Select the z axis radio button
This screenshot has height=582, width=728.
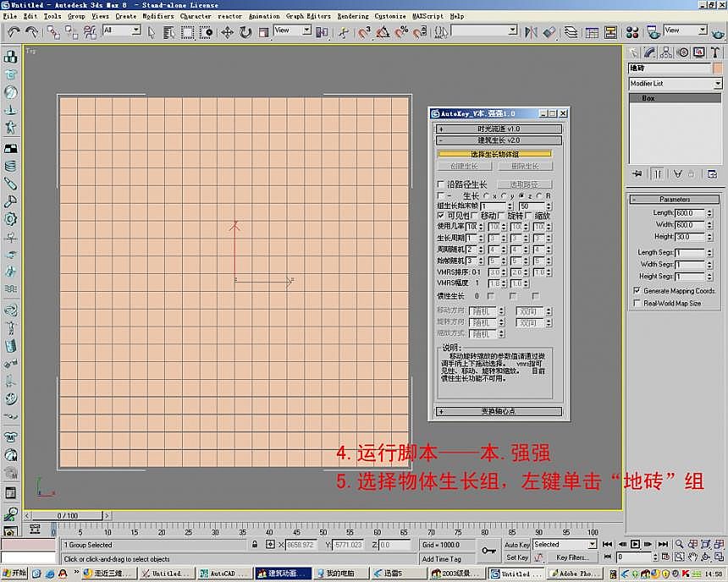(x=522, y=195)
